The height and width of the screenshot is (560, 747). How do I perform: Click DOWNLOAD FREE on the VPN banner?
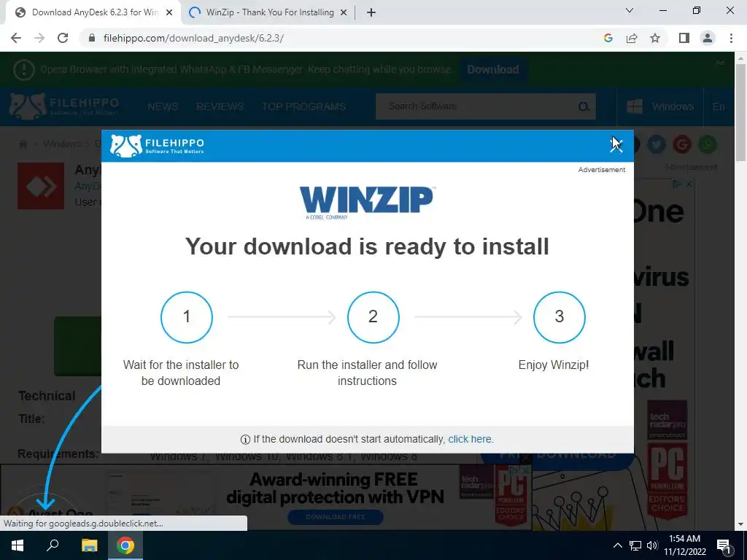click(336, 517)
